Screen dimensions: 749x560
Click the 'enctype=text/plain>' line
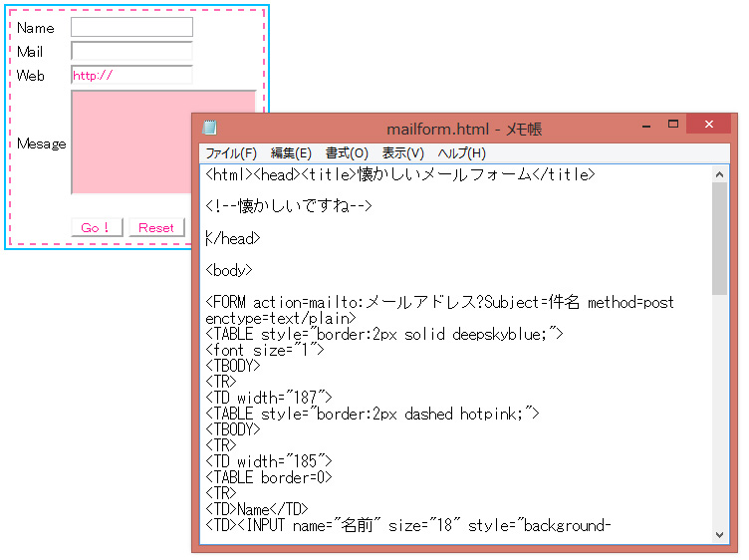pyautogui.click(x=281, y=318)
